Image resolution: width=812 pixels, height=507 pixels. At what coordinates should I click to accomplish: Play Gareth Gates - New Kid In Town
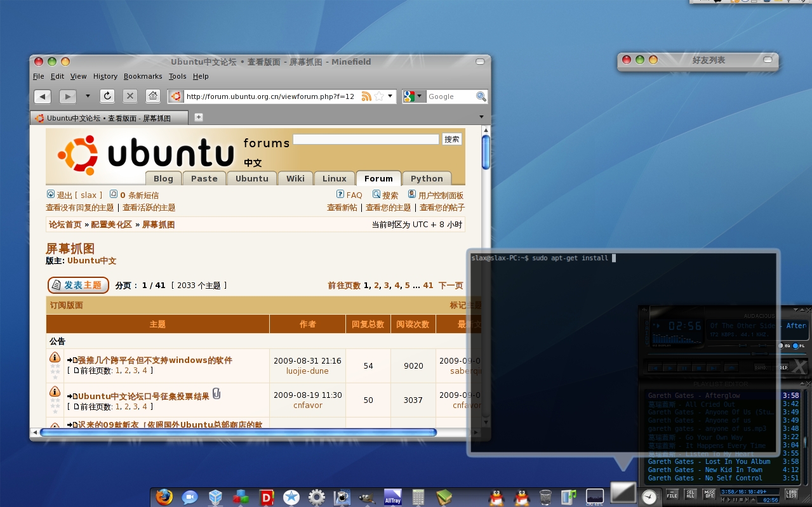(705, 470)
